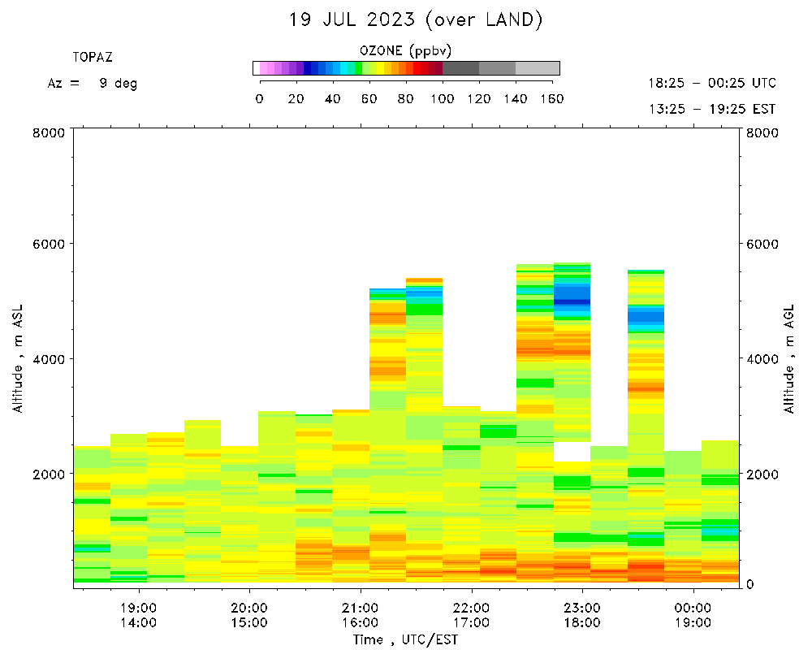Click right axis label '2000'

[x=762, y=474]
